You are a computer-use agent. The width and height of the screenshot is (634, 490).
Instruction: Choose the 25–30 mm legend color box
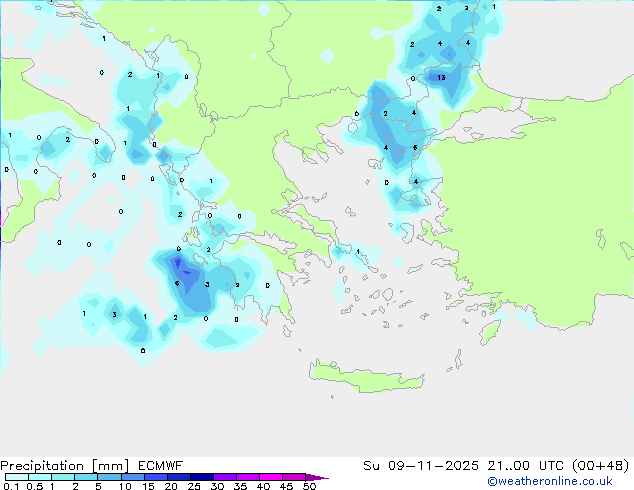click(x=202, y=477)
